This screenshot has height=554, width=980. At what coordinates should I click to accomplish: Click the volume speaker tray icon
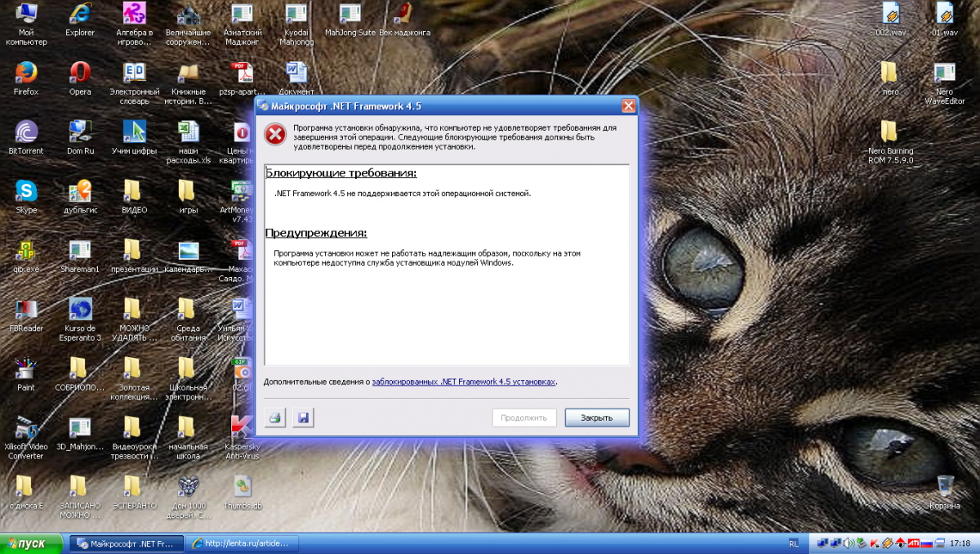click(849, 543)
